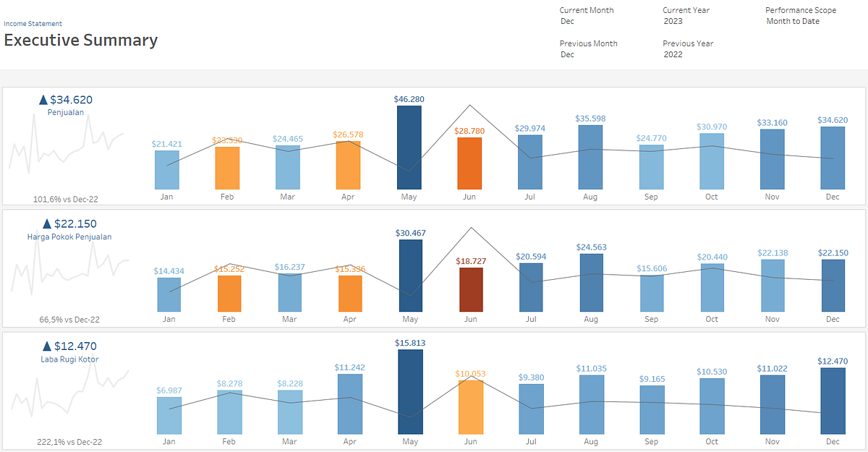Click the orange Jun bar showing $28.780

pyautogui.click(x=470, y=163)
